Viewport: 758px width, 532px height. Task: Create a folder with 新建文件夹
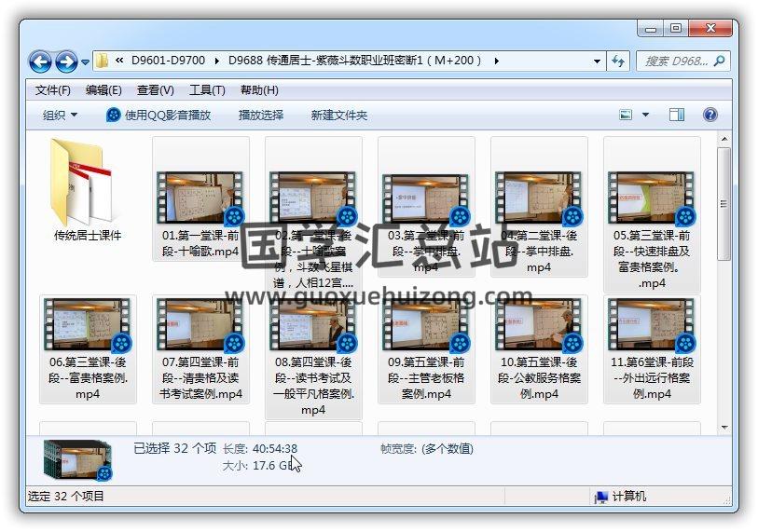click(x=338, y=115)
